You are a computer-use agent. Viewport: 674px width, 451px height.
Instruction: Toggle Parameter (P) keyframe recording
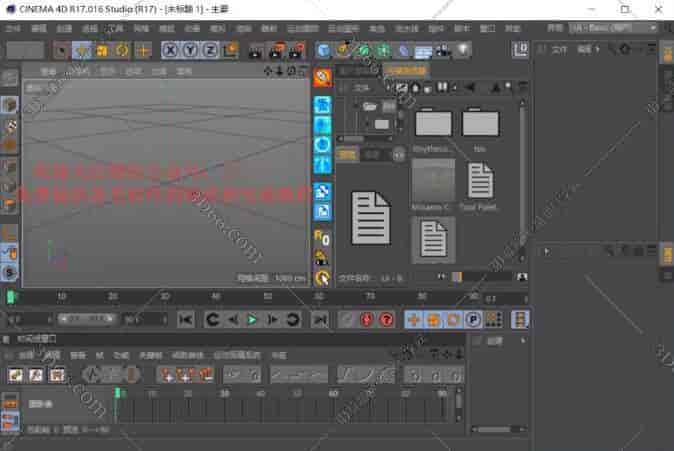pos(473,319)
